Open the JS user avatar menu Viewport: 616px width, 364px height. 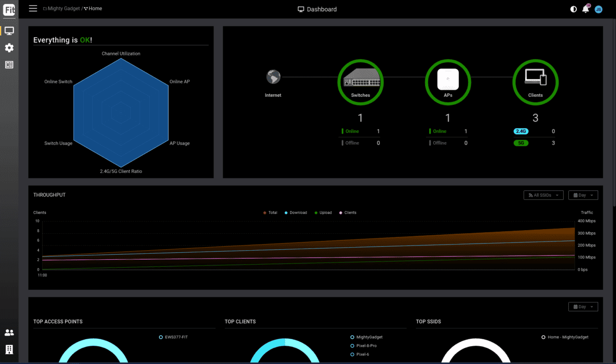point(598,9)
